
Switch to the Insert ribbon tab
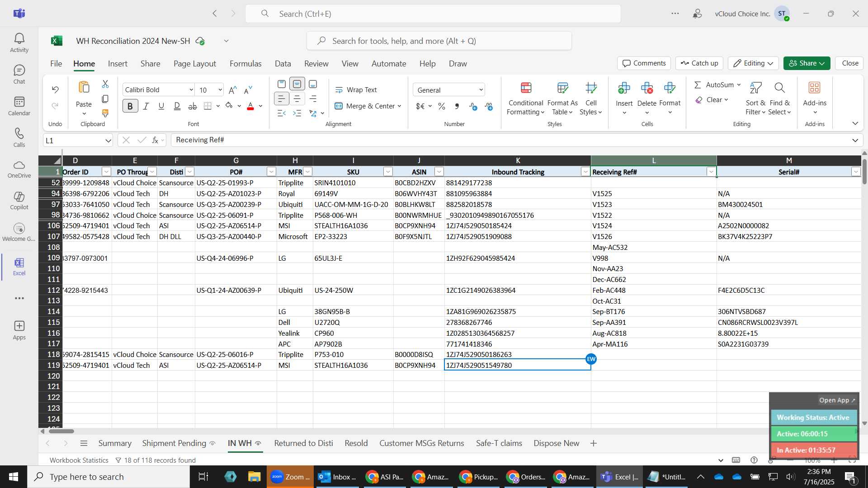point(118,64)
